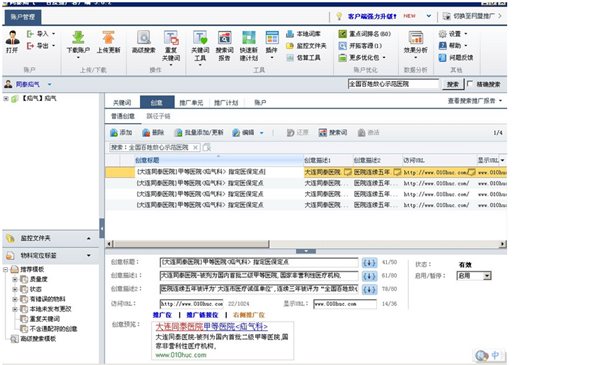Viewport: 600px width, 365px height.
Task: Click the 右侧推广位 preview link
Action: 249,315
